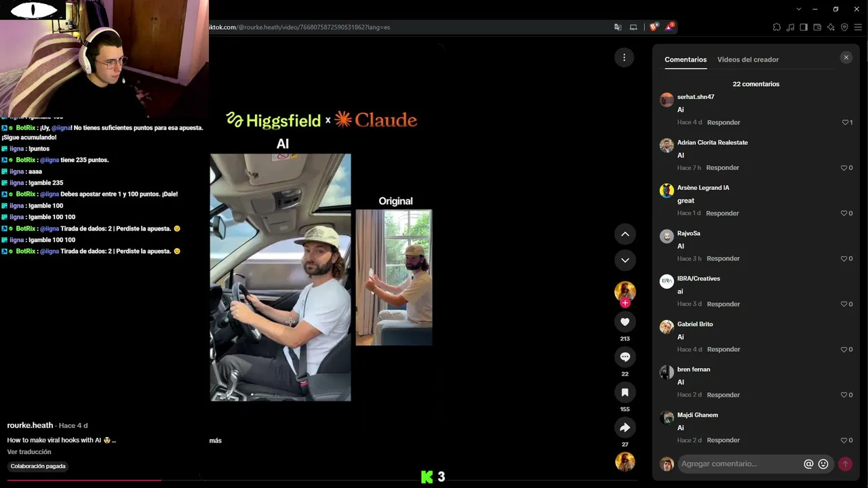Reply to serhat.shn47's comment
This screenshot has width=868, height=488.
pyautogui.click(x=724, y=123)
